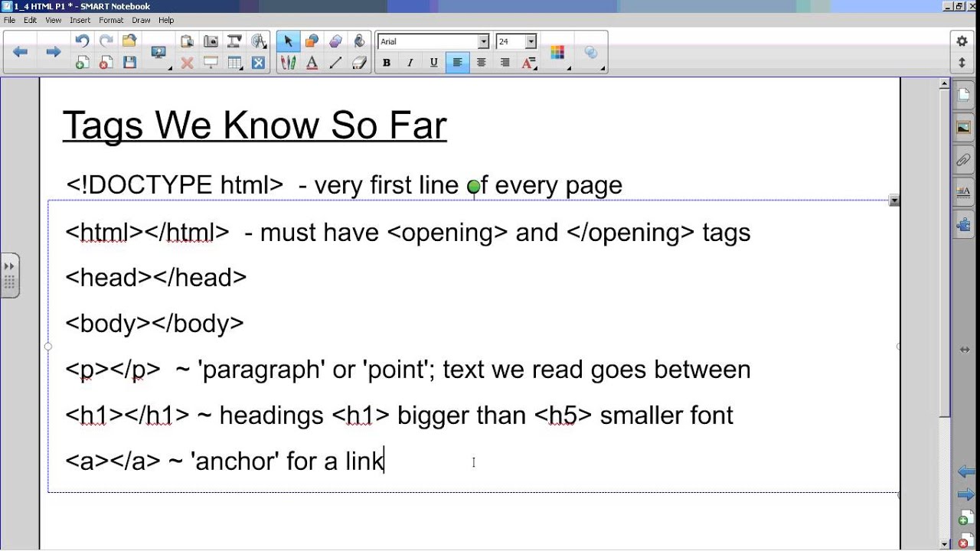Open view screens monitor icon
980x551 pixels.
[x=158, y=53]
